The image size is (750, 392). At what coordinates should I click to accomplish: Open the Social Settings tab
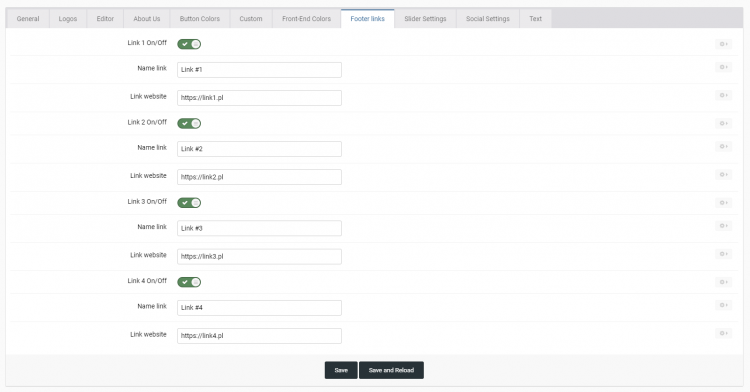pyautogui.click(x=488, y=19)
